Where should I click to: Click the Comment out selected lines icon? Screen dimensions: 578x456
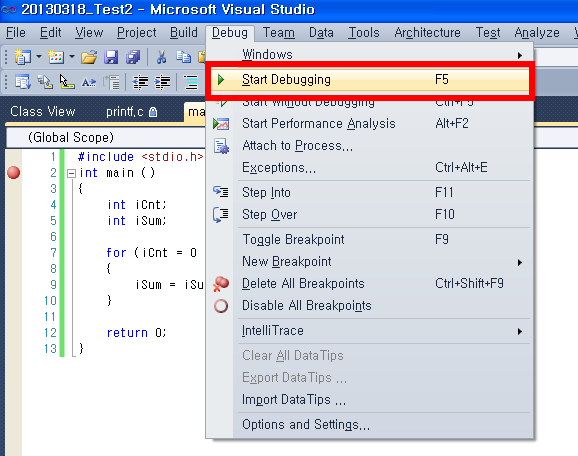[x=191, y=82]
